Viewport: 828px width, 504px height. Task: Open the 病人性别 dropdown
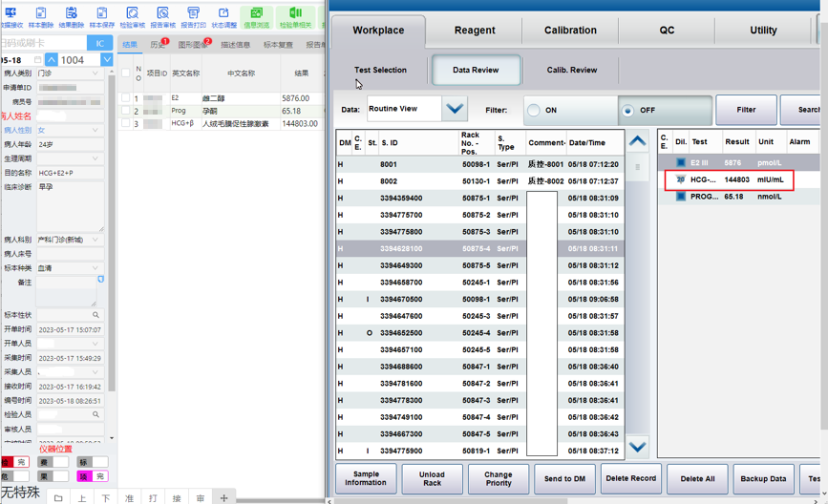pyautogui.click(x=96, y=130)
